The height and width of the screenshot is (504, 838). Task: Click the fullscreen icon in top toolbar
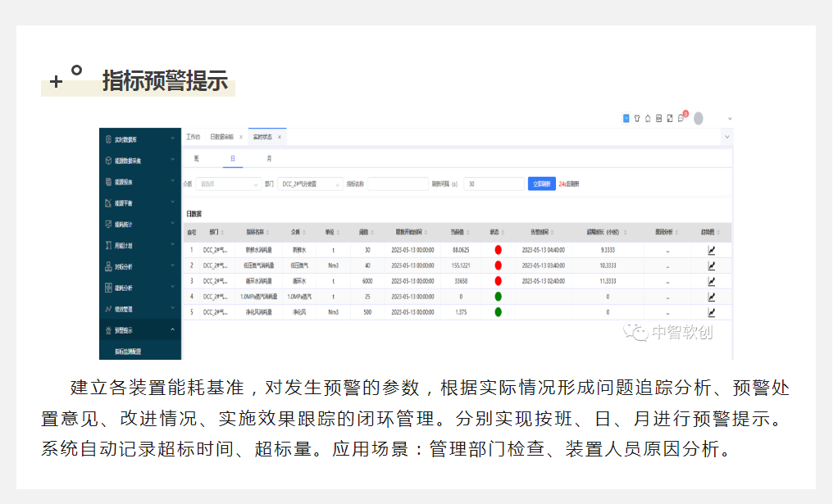tap(670, 118)
